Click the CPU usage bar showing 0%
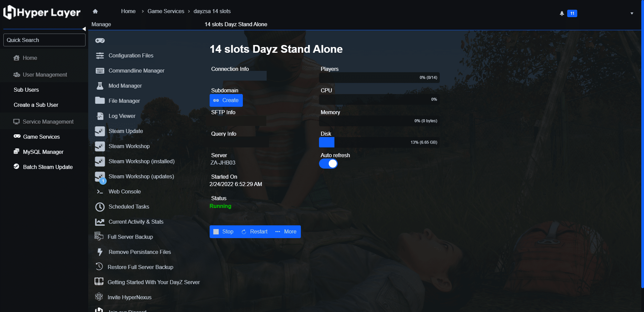Viewport: 644px width, 312px height. (x=379, y=99)
